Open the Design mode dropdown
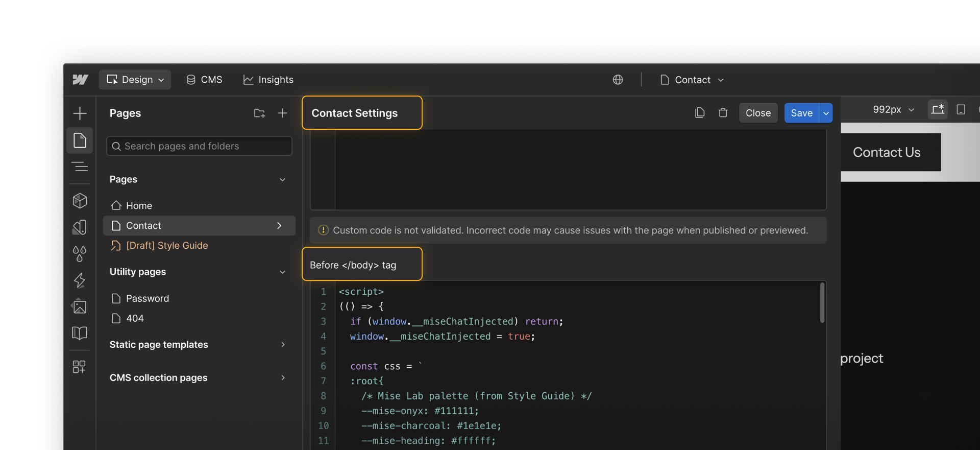The height and width of the screenshot is (450, 980). coord(135,80)
